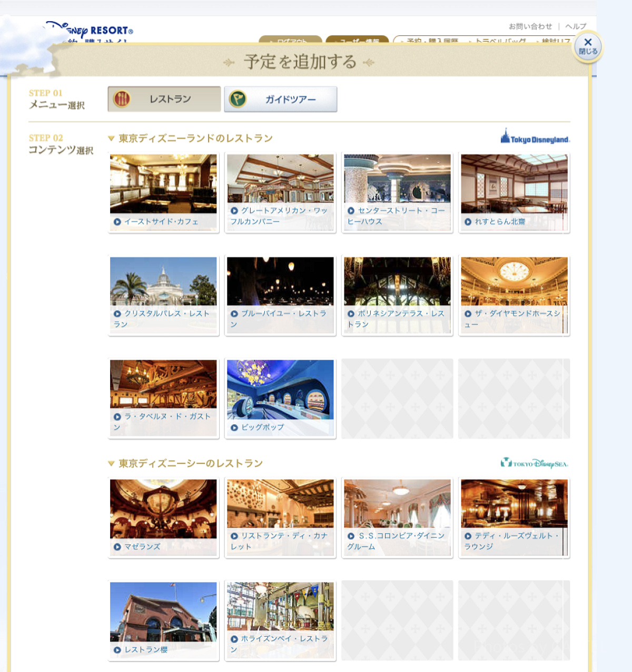
Task: Collapse 東京ディズニーシーのレストラン section
Action: [185, 464]
